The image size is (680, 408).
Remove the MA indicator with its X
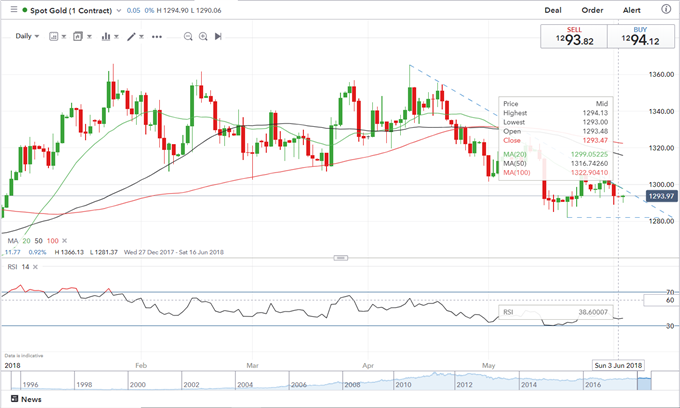pos(65,241)
